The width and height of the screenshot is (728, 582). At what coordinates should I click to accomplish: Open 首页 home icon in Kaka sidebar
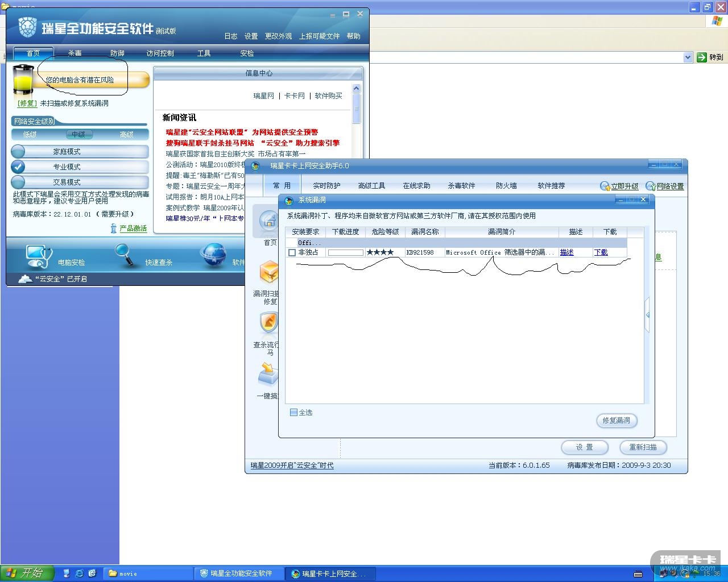[x=268, y=221]
